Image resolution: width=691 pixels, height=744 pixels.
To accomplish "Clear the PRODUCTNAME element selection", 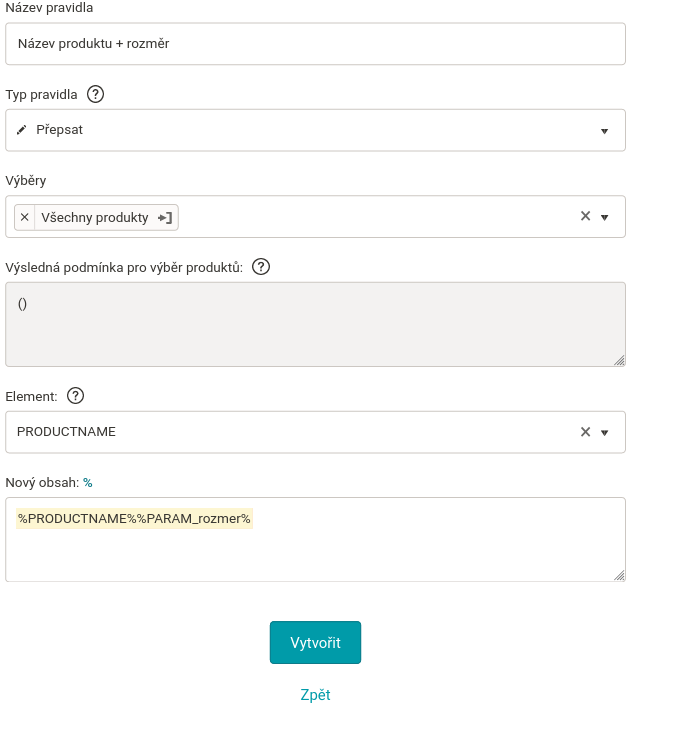I will 586,432.
